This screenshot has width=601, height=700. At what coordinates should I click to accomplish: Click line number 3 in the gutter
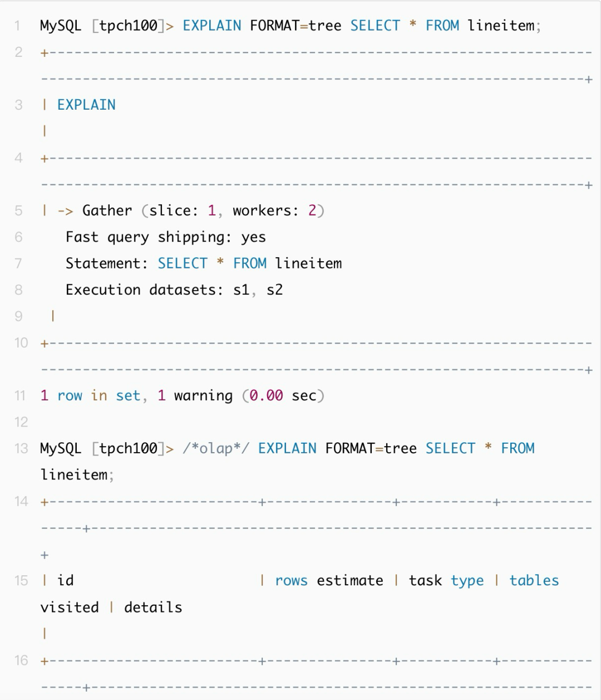pyautogui.click(x=19, y=105)
